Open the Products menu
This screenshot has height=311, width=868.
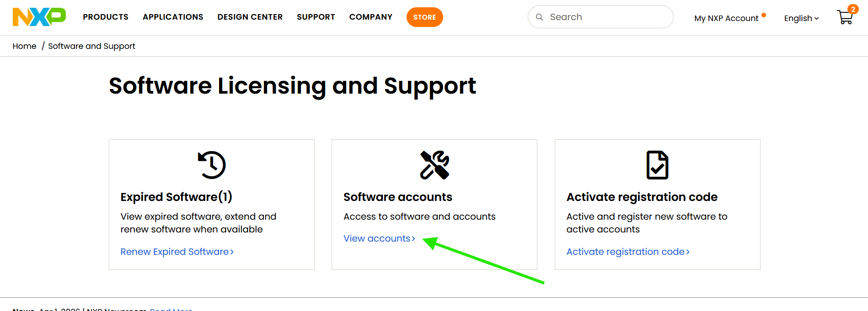click(x=106, y=17)
